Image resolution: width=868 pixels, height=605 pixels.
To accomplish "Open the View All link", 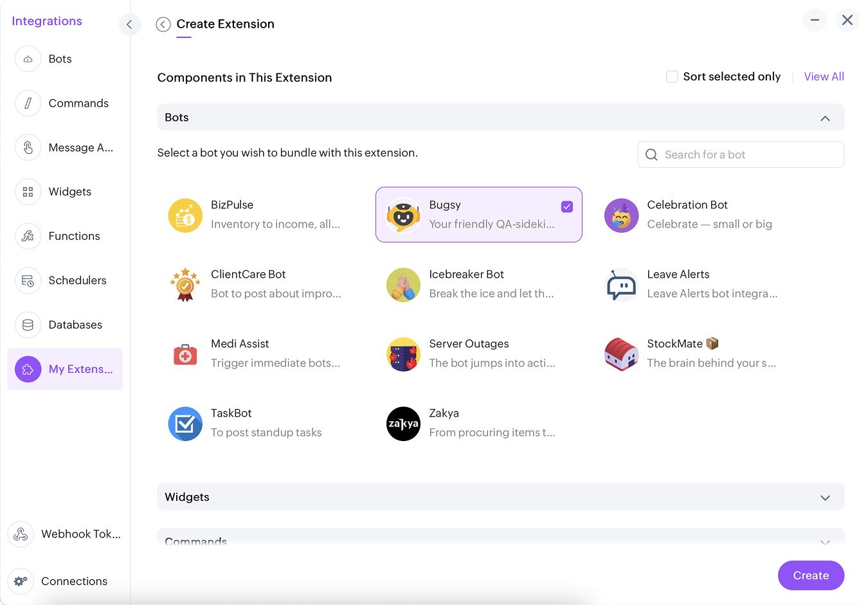I will (824, 77).
